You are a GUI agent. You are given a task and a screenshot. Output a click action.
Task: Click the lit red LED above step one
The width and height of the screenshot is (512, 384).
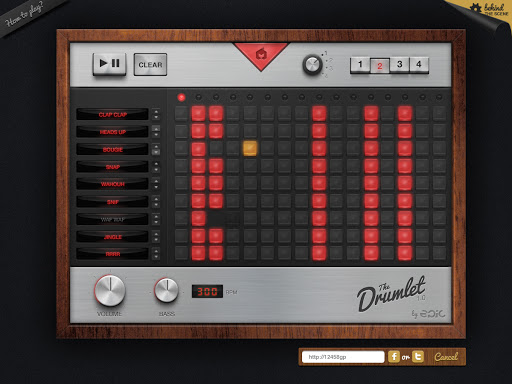pyautogui.click(x=181, y=97)
